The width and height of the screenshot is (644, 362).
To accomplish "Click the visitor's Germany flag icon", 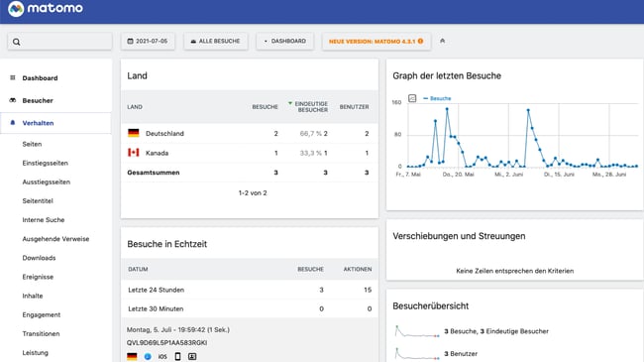I will point(132,357).
